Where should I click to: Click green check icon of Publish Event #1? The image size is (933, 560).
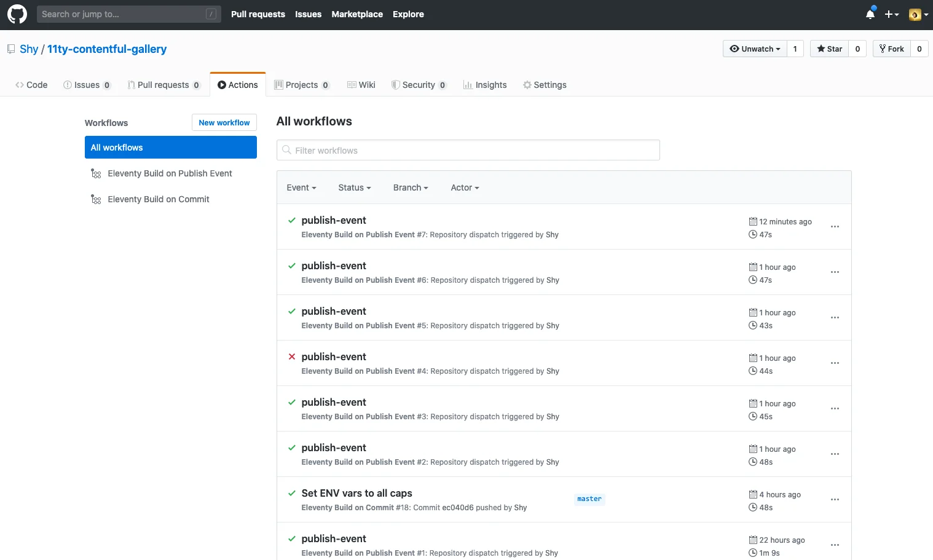(292, 538)
